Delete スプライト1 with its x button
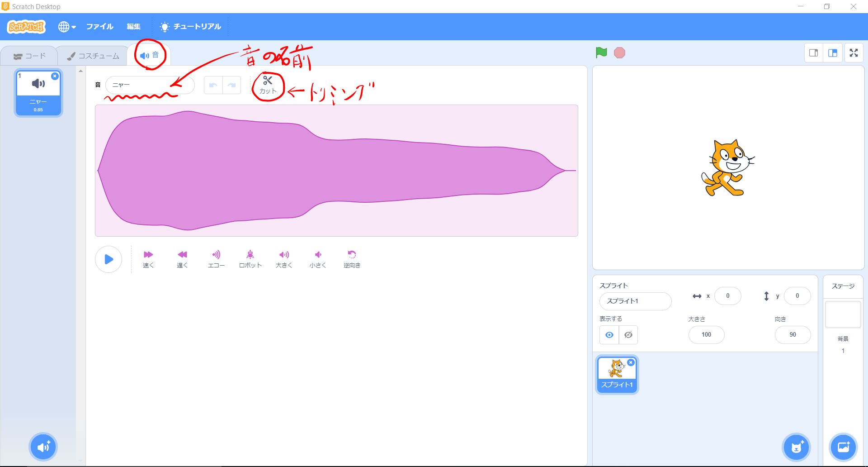Screen dimensions: 868x467 pyautogui.click(x=631, y=362)
